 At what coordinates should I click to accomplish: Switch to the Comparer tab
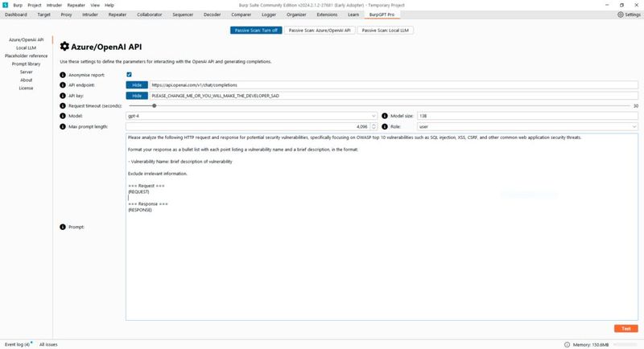[x=241, y=14]
